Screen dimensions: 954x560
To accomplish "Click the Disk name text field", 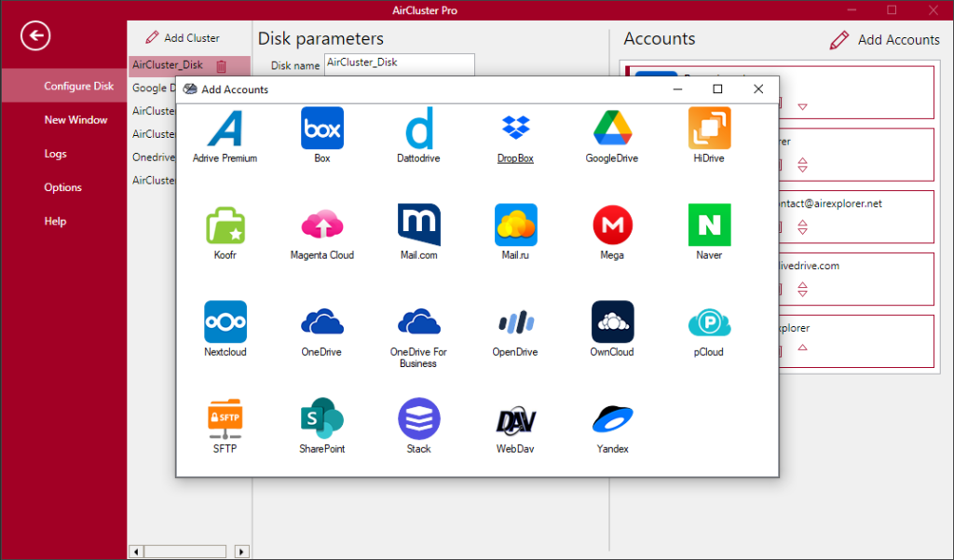I will coord(399,64).
